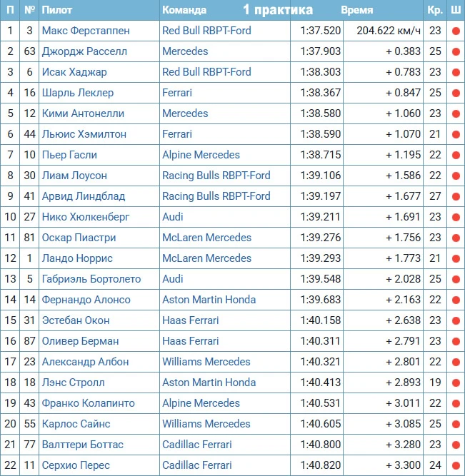Click red tyre dot in Льюис Хэмилтон row
Viewport: 465px width, 476px height.
456,134
